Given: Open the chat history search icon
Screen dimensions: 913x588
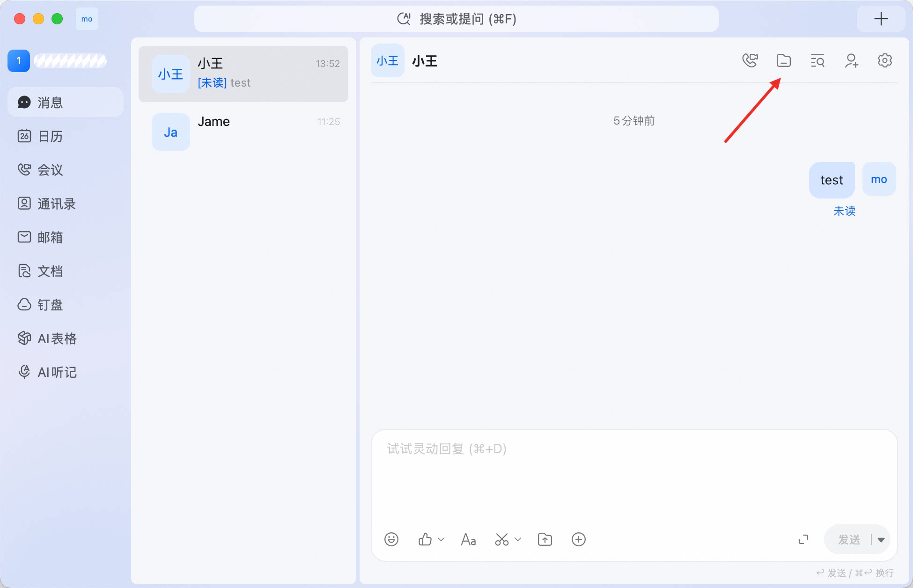Looking at the screenshot, I should tap(817, 61).
